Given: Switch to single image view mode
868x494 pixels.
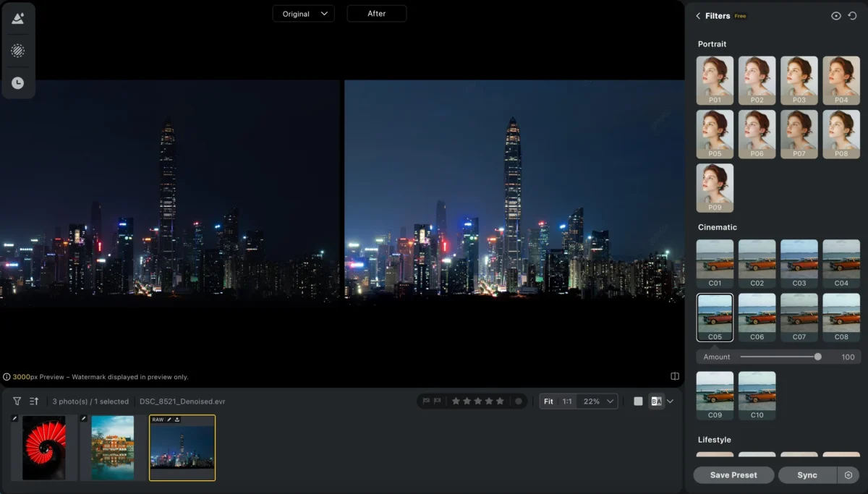Looking at the screenshot, I should (x=638, y=401).
